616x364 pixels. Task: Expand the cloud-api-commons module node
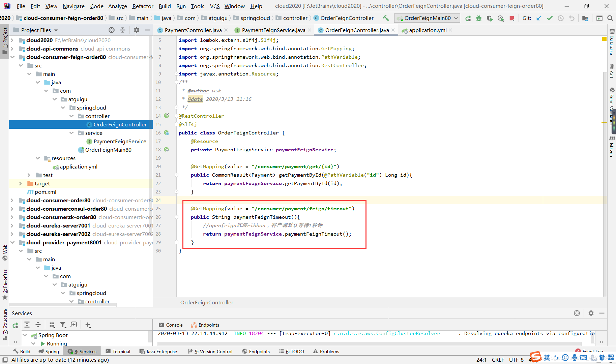point(12,49)
